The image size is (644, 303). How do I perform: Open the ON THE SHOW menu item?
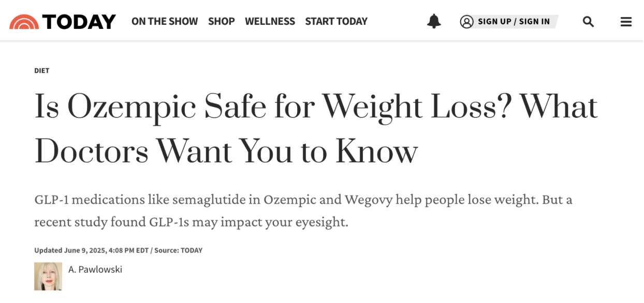pyautogui.click(x=165, y=22)
